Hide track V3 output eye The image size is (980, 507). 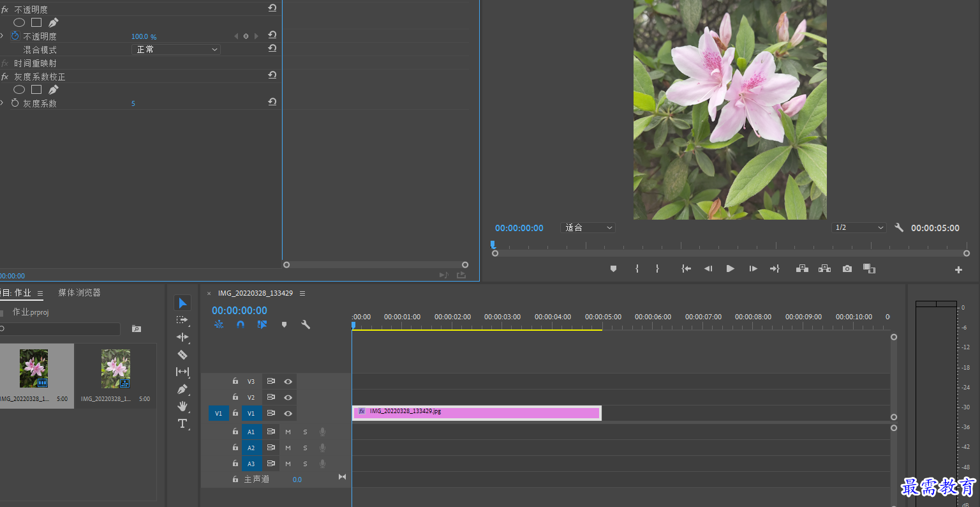pyautogui.click(x=288, y=381)
